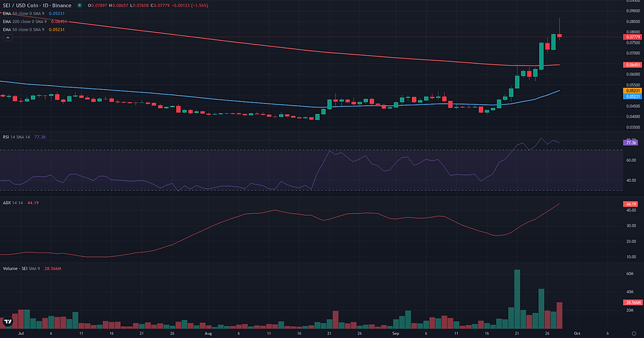Click the red 0.06451 EMA 200 price label

(632, 65)
